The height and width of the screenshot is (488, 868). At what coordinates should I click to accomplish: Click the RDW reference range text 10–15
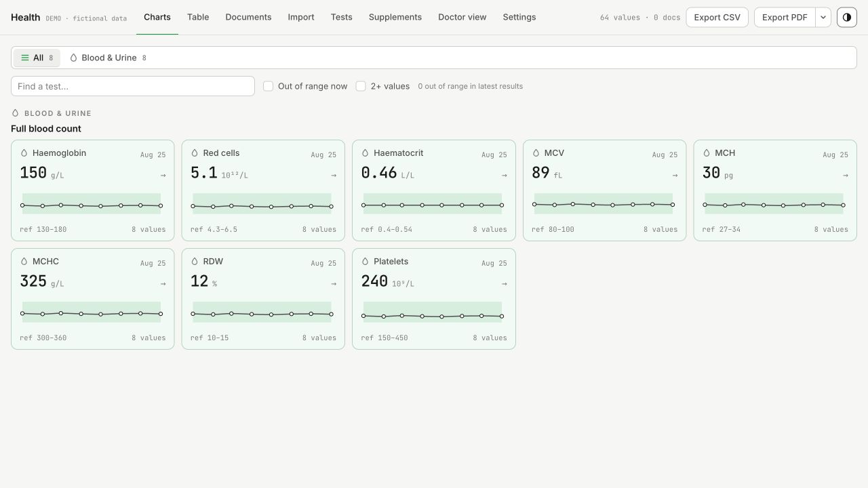coord(210,338)
